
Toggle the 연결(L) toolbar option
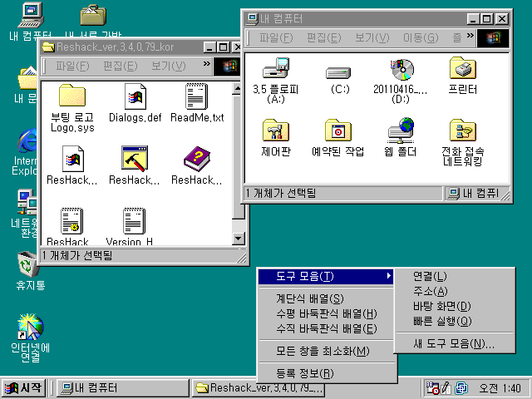[455, 276]
